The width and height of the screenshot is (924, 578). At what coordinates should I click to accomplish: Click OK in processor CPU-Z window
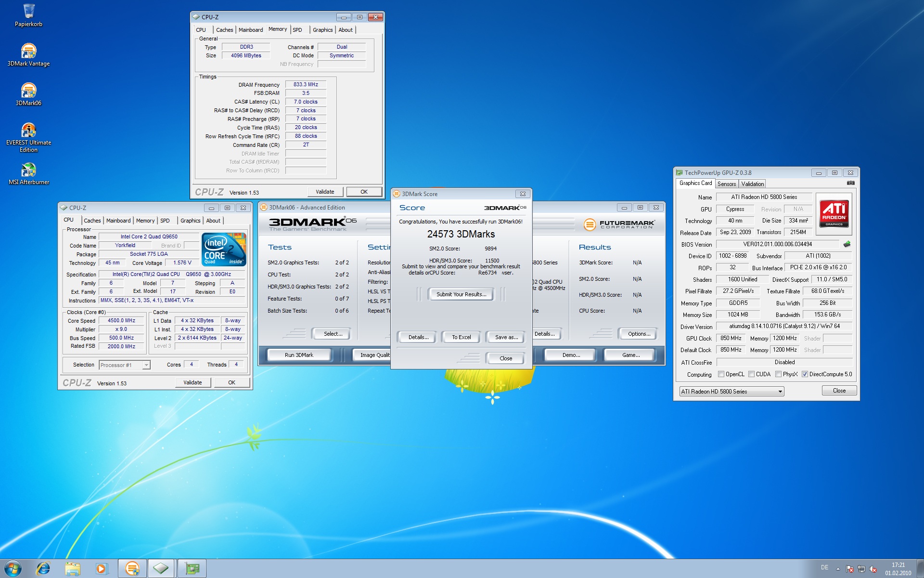click(x=231, y=382)
